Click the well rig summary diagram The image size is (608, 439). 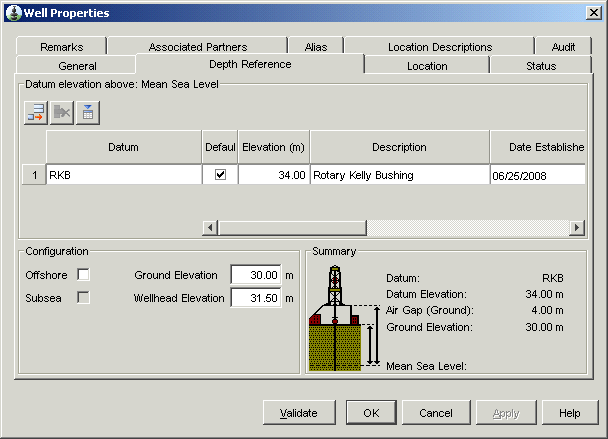click(x=344, y=318)
